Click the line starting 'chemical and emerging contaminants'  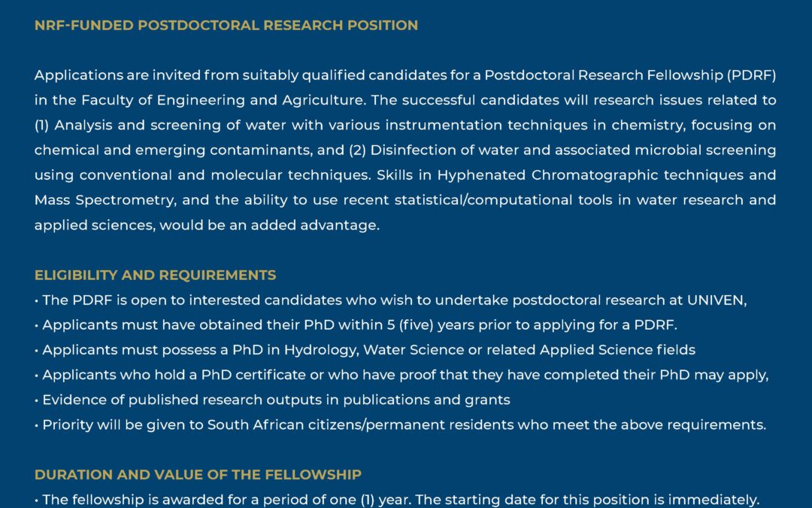pos(404,150)
